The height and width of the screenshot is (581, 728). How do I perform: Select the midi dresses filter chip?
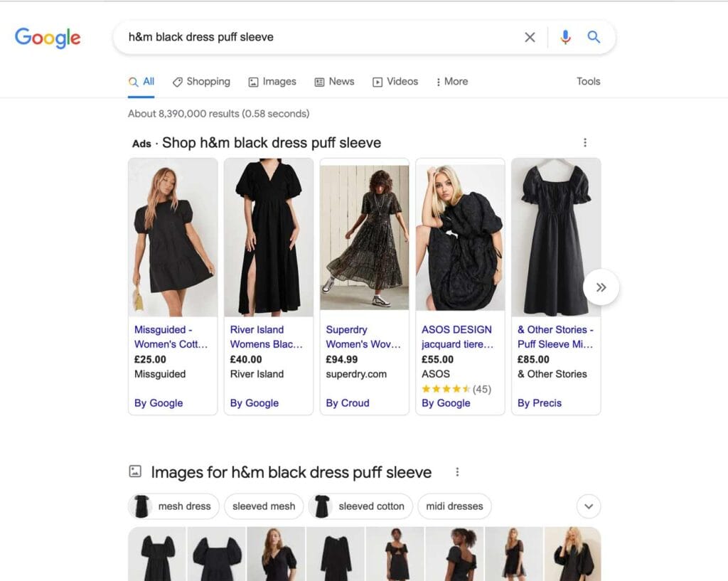pyautogui.click(x=454, y=506)
